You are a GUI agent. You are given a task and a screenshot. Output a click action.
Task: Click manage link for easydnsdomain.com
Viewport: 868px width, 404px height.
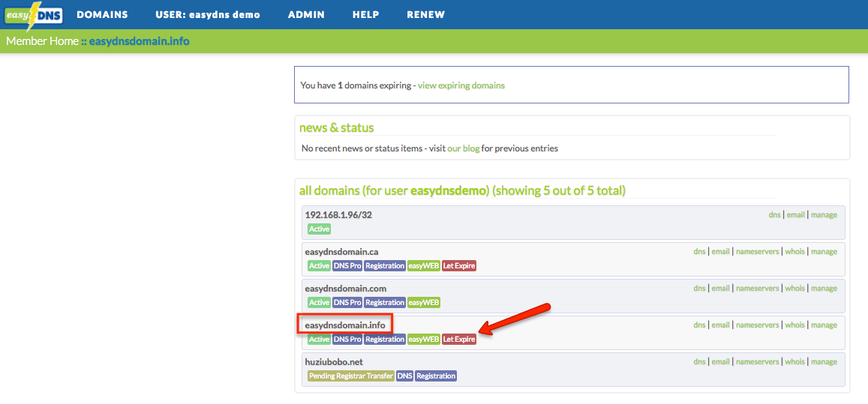click(x=824, y=289)
